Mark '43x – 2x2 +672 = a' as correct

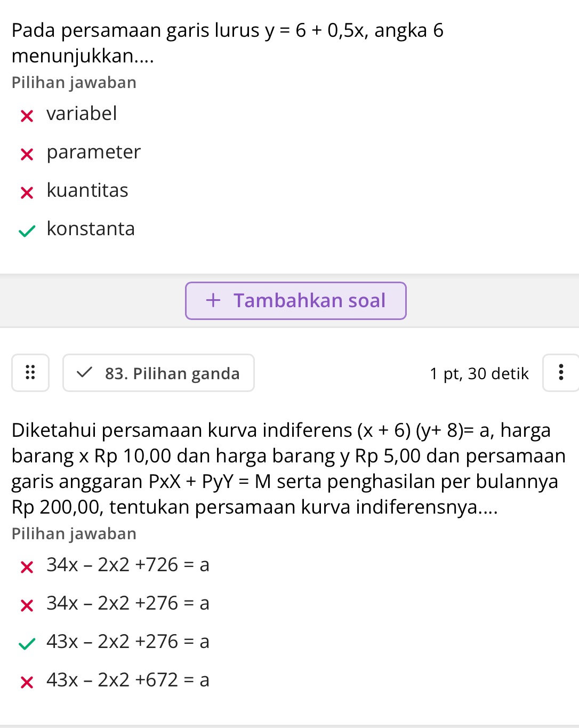click(26, 682)
